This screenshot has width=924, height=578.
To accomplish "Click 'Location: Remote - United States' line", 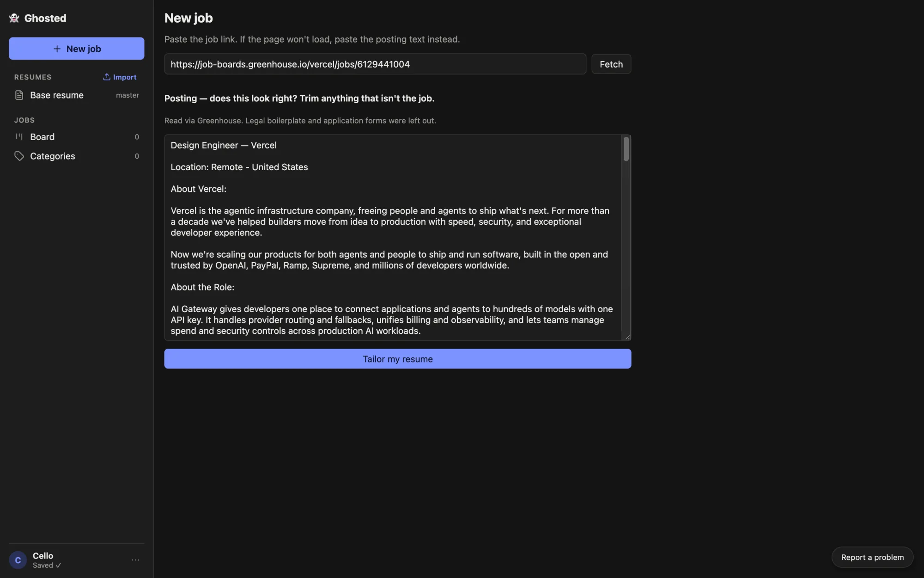I will 239,167.
